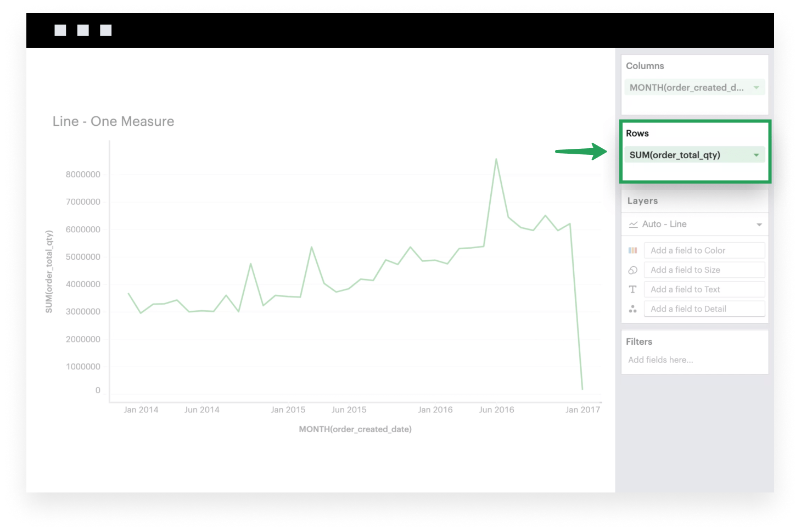Screen dimensions: 801x532
Task: Click the 1000000 y-axis label
Action: click(x=83, y=367)
